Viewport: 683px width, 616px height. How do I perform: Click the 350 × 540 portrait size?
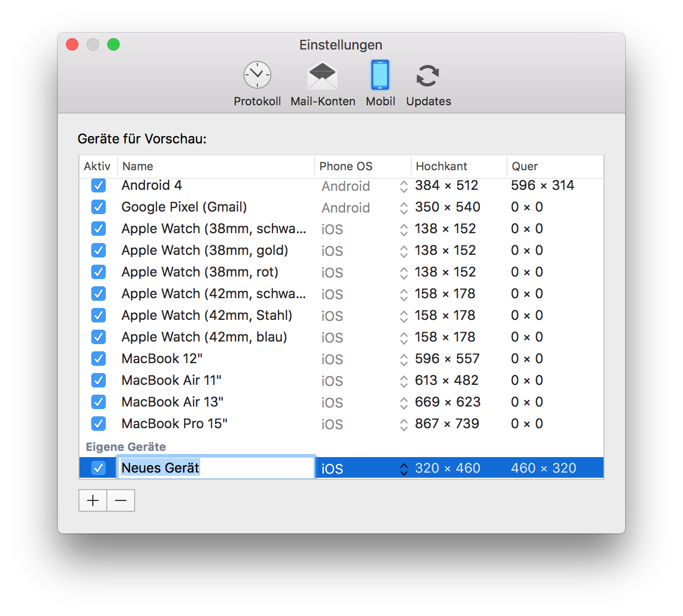coord(448,207)
